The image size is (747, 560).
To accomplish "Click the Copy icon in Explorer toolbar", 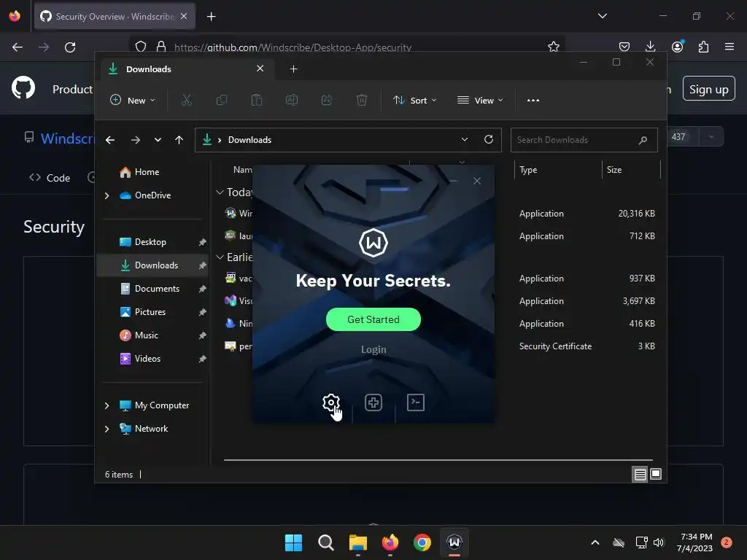I will (222, 100).
